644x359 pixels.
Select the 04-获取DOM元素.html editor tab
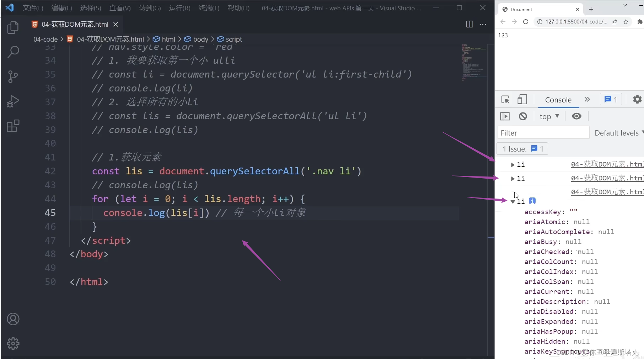pyautogui.click(x=75, y=24)
